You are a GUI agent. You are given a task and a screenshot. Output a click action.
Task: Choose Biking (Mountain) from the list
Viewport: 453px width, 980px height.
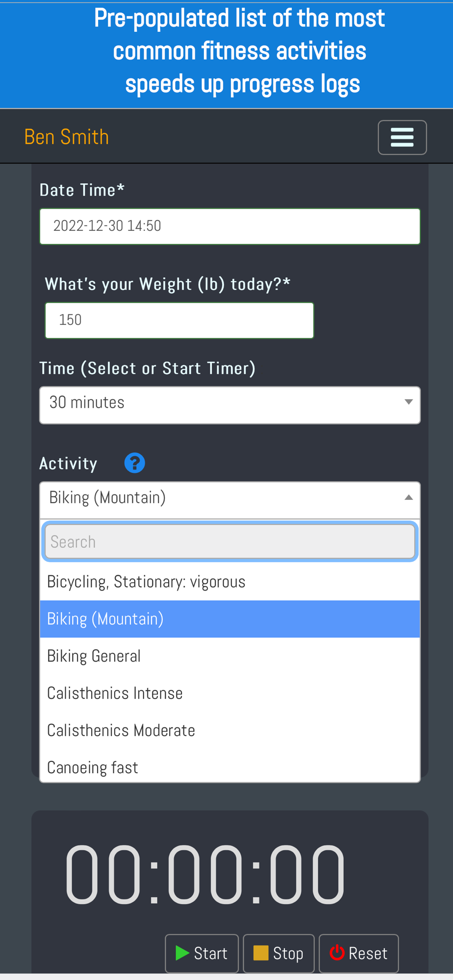point(230,619)
